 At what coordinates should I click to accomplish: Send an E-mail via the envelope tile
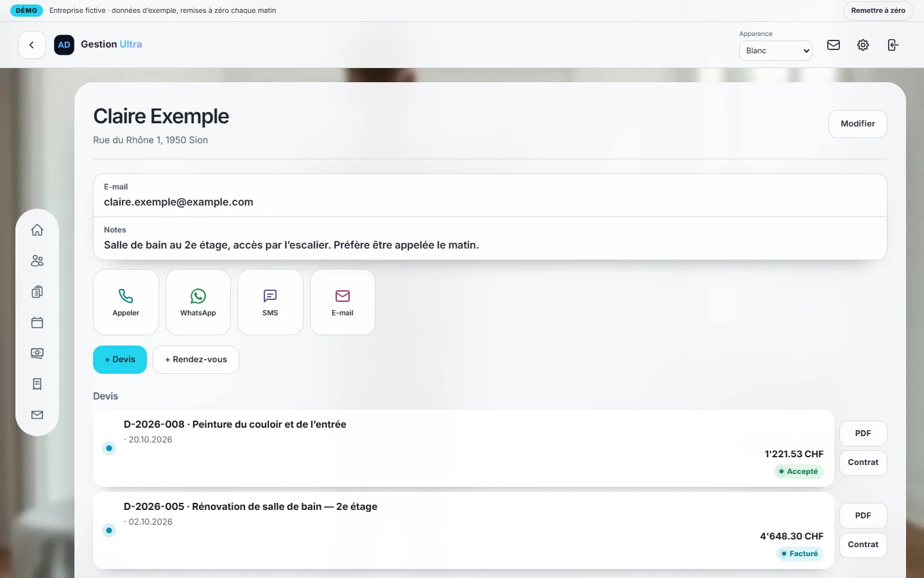coord(343,302)
